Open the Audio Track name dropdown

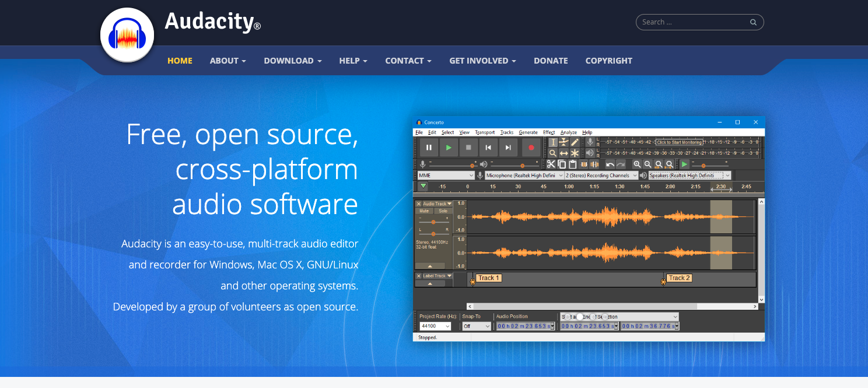437,204
